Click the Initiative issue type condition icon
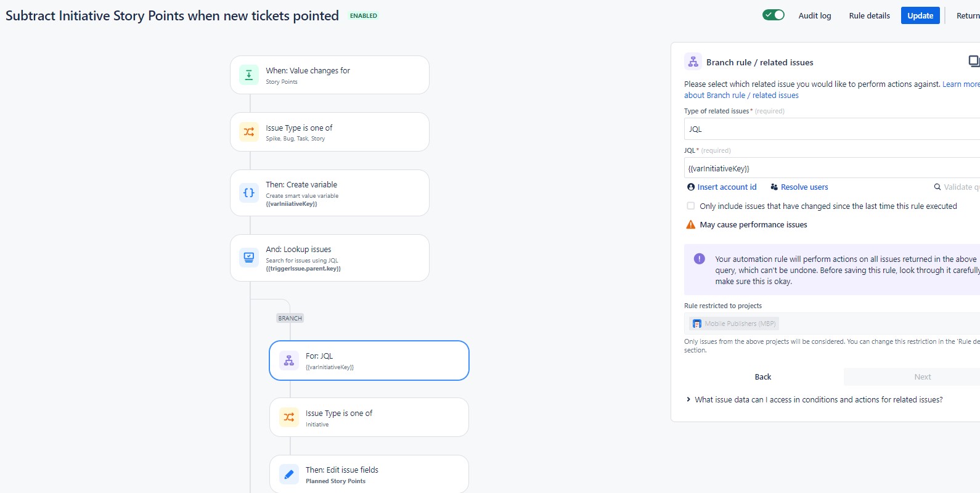The width and height of the screenshot is (980, 493). coord(288,417)
